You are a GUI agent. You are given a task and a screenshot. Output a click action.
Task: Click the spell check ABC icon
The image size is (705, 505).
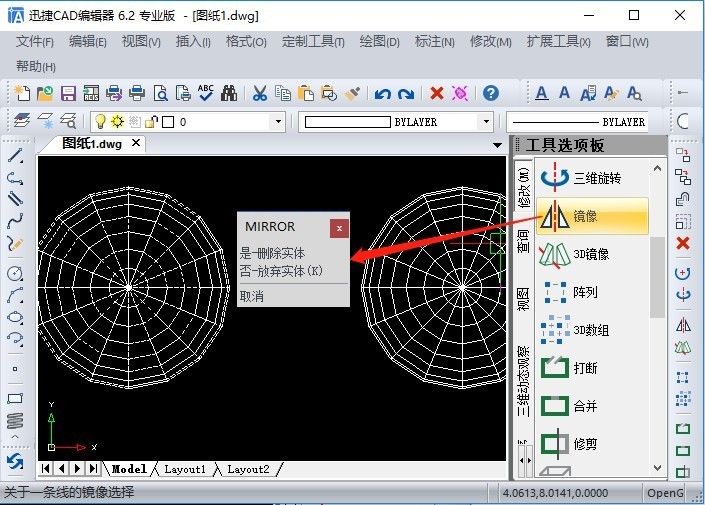point(206,93)
